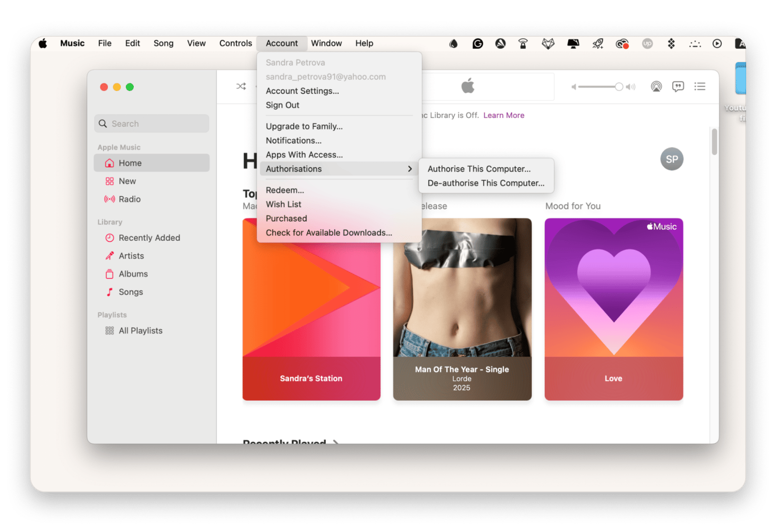
Task: Adjust the volume slider knob
Action: [619, 87]
